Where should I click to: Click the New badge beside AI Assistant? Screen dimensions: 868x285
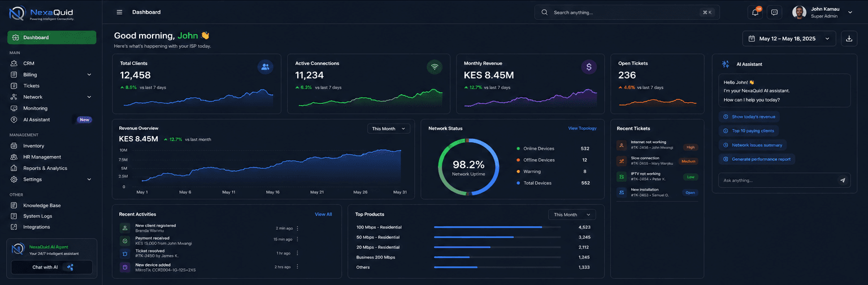pyautogui.click(x=84, y=120)
